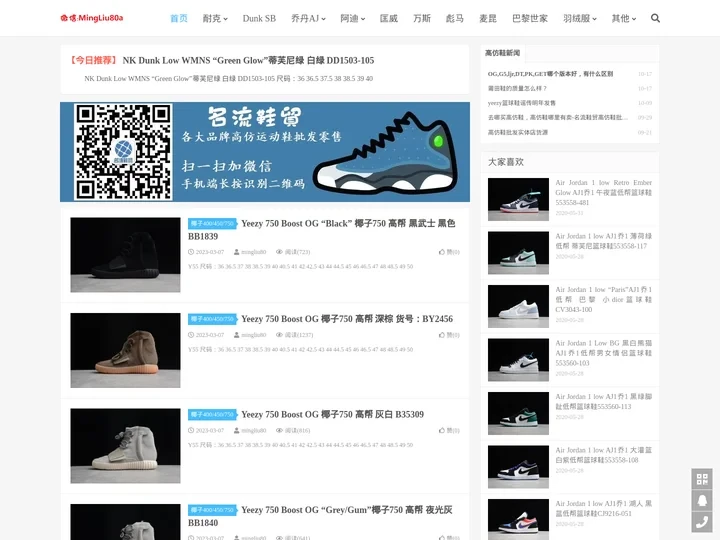The width and height of the screenshot is (720, 540).
Task: Click category tag on B35309 post
Action: pyautogui.click(x=212, y=414)
